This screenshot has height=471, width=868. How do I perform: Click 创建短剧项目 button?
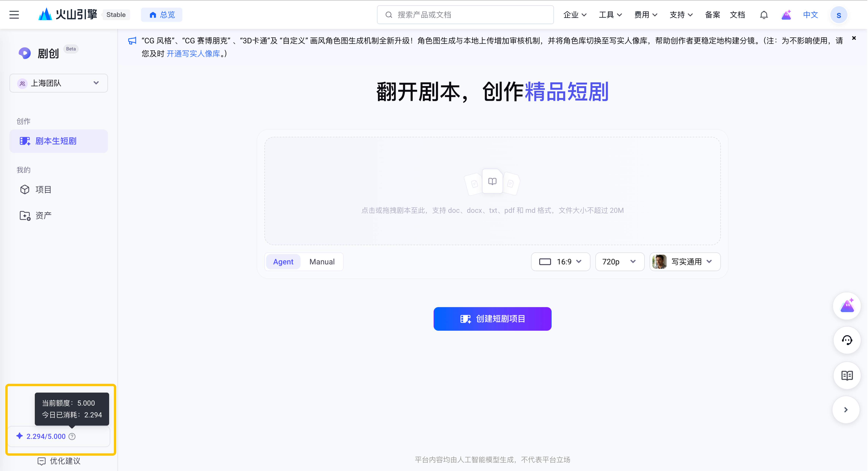point(492,319)
